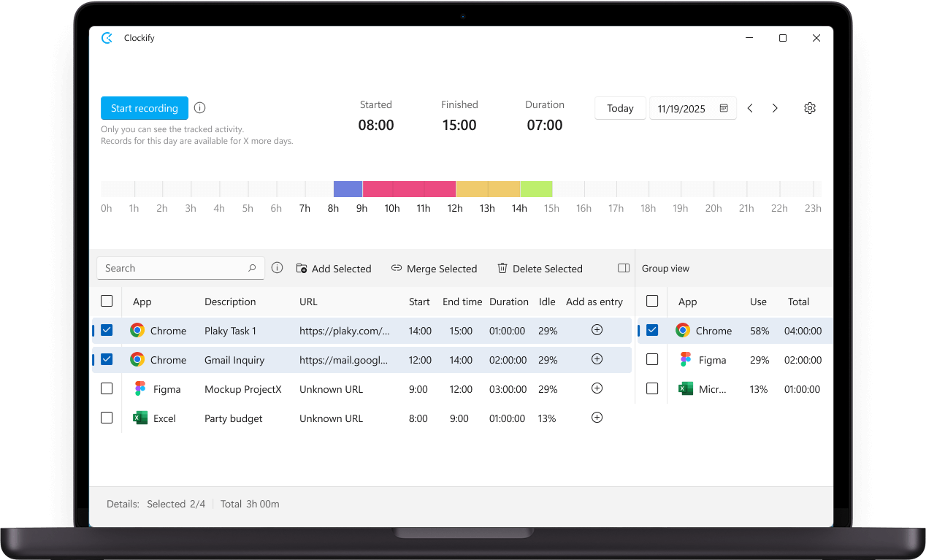Click the Party budget description cell
This screenshot has height=560, width=926.
234,418
